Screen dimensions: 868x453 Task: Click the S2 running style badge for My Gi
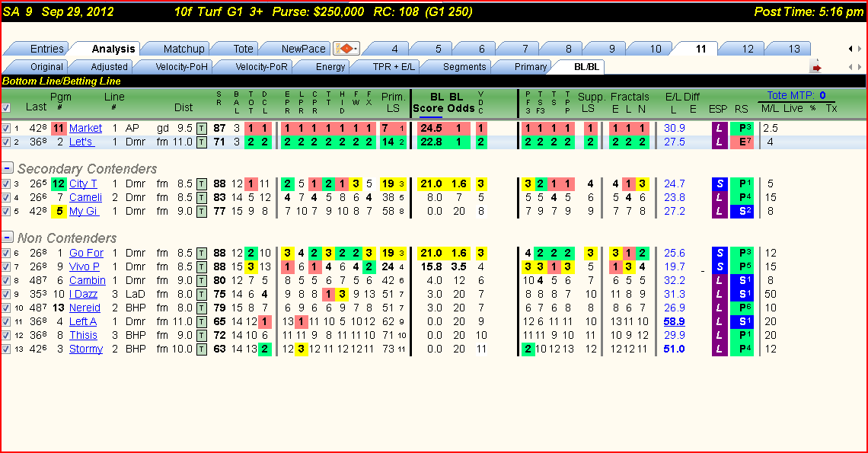pos(742,212)
